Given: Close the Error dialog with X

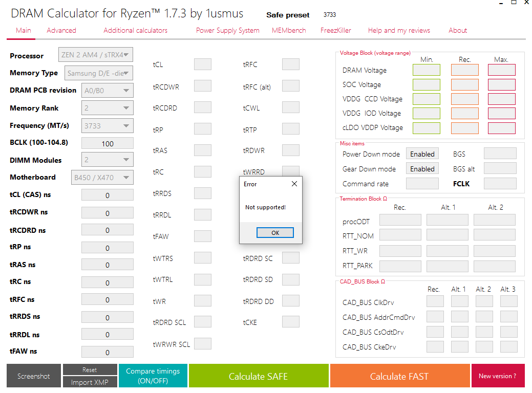Looking at the screenshot, I should [x=294, y=184].
